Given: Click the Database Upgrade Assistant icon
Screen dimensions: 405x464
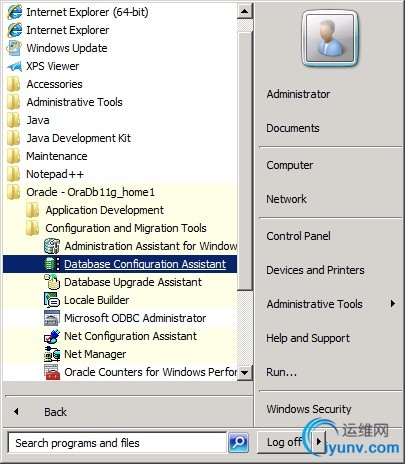Looking at the screenshot, I should pos(52,282).
